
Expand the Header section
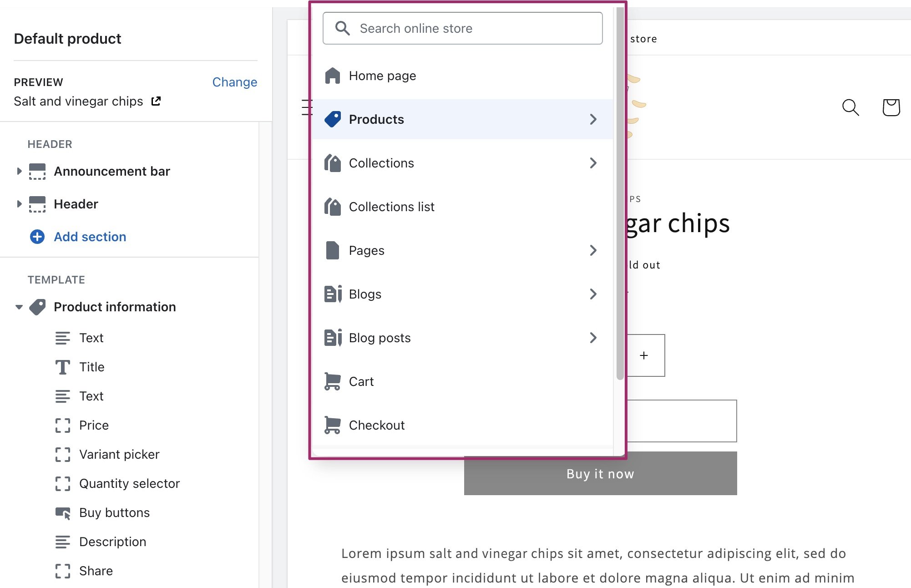(x=19, y=204)
